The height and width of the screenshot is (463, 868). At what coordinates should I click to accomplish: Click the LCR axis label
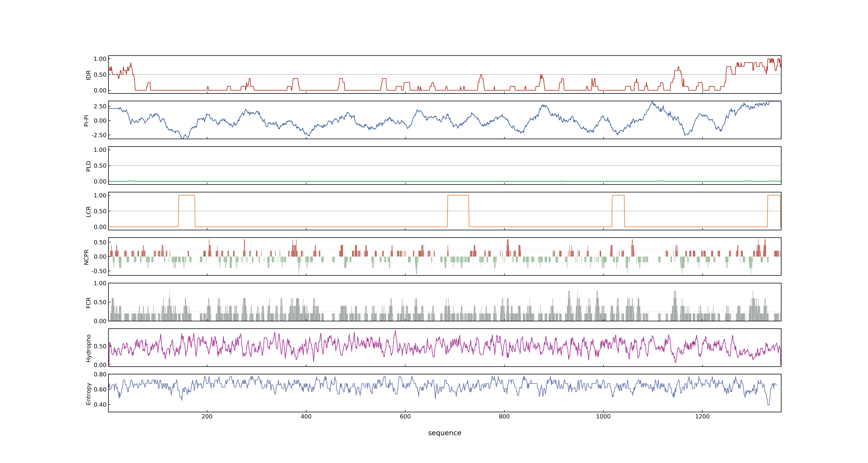point(88,211)
